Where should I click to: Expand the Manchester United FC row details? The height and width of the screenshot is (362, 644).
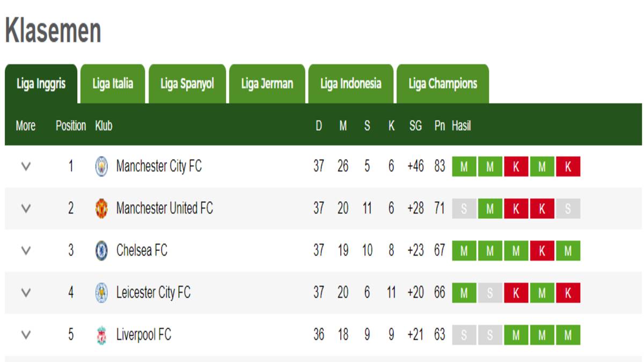(26, 209)
